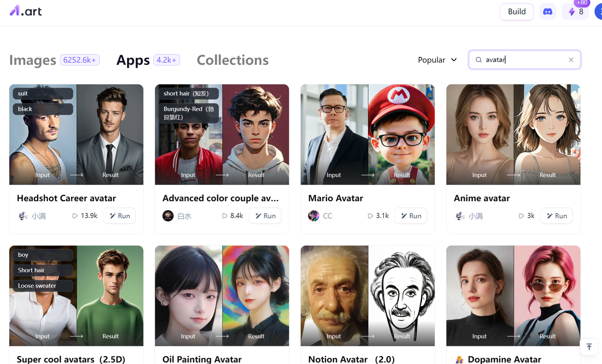Click Notion Avatar (2.0) title
602x364 pixels.
(351, 359)
